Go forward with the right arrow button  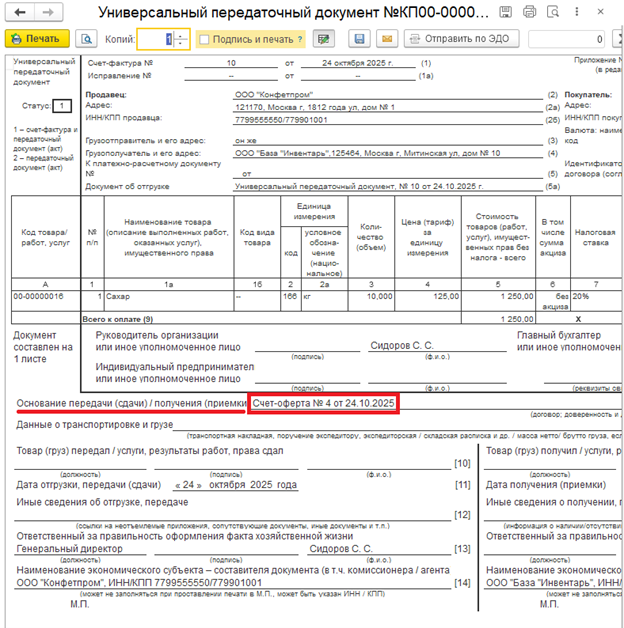click(48, 12)
